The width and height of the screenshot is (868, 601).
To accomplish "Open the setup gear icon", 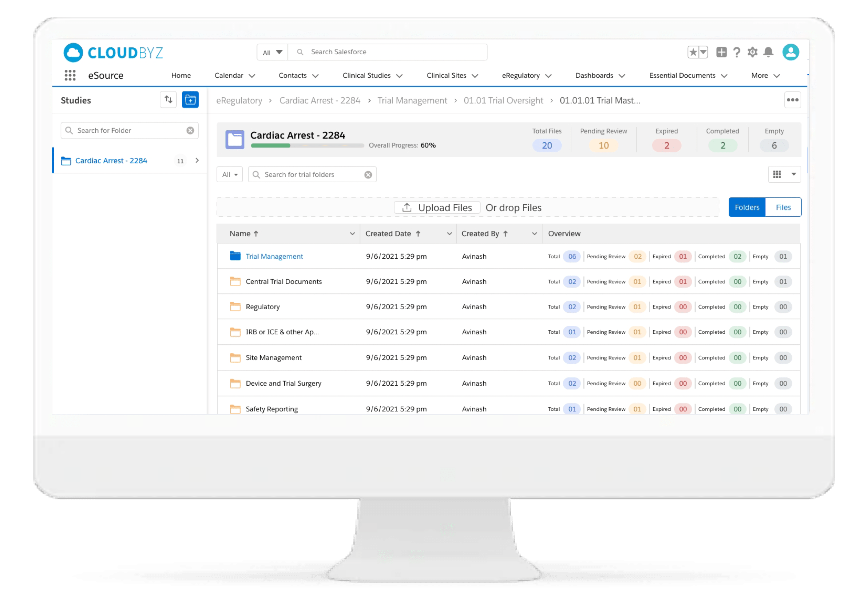I will (752, 52).
